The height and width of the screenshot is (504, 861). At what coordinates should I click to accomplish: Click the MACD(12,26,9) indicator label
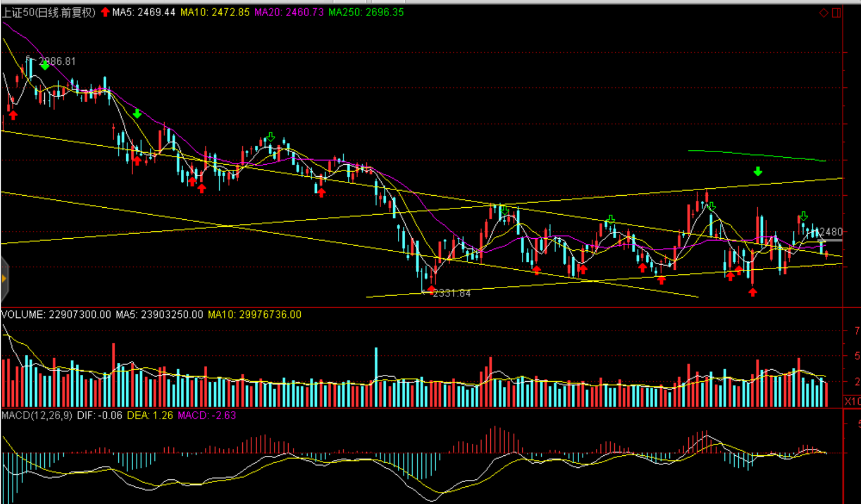pos(37,415)
